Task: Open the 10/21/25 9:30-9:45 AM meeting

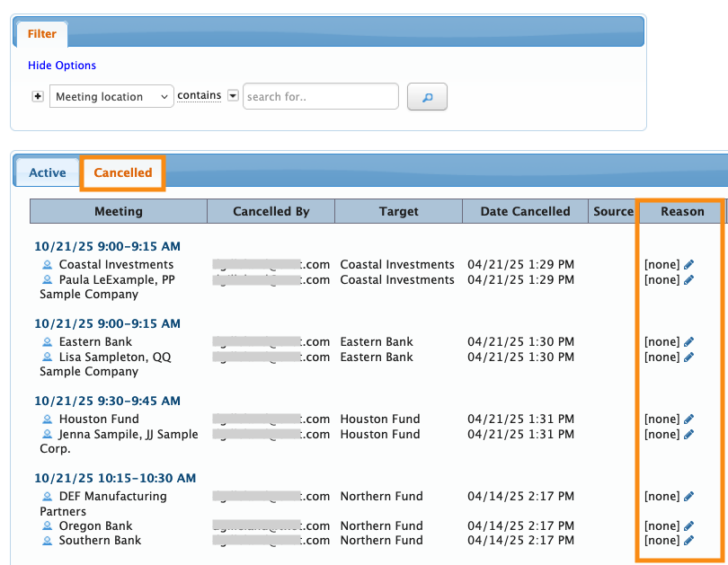Action: tap(107, 401)
